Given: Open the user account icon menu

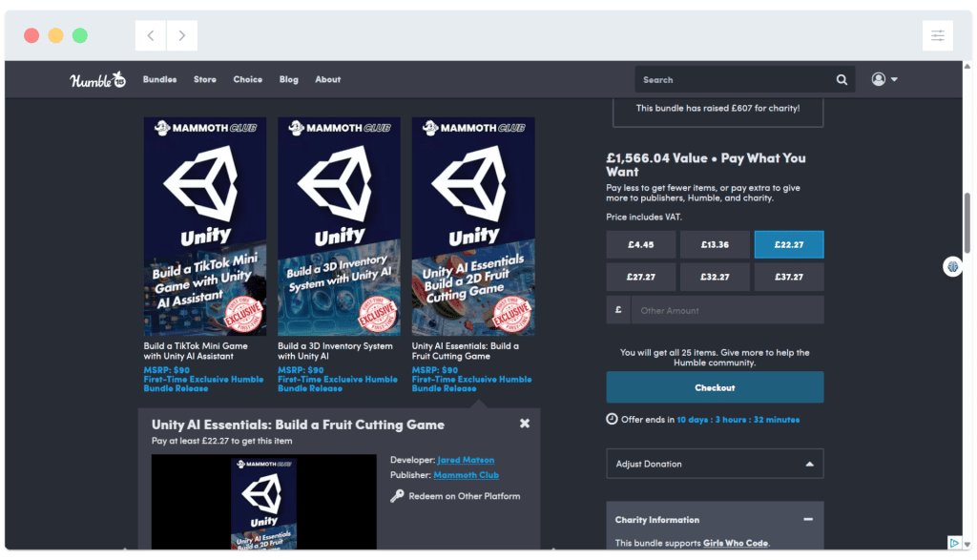Looking at the screenshot, I should pyautogui.click(x=879, y=79).
